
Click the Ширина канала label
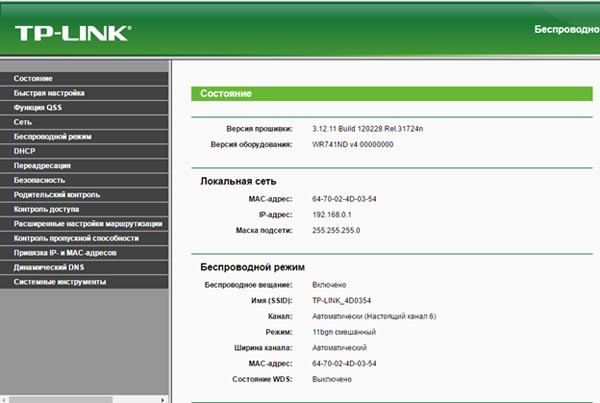point(263,348)
